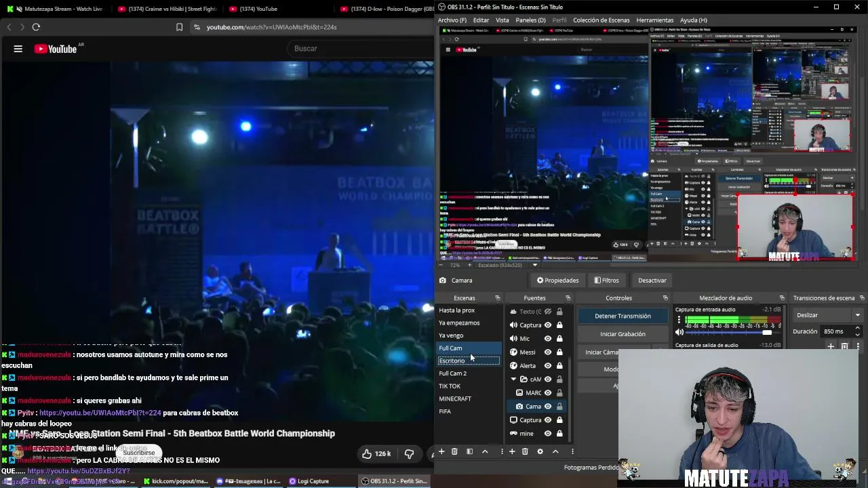Unlock the Mic source
The width and height of the screenshot is (868, 488).
[559, 338]
